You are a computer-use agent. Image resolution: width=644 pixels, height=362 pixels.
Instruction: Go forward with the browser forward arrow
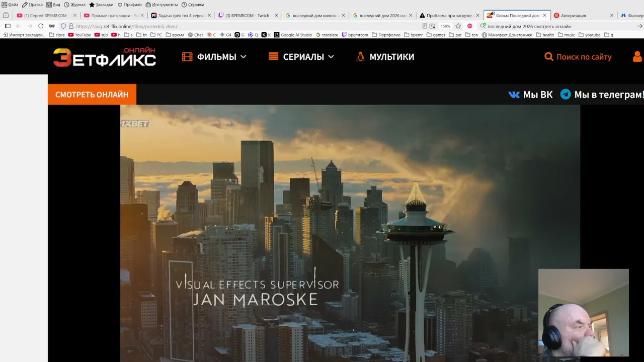30,26
